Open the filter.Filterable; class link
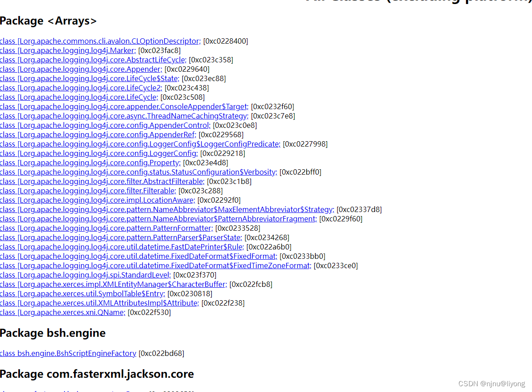The height and width of the screenshot is (392, 532). 88,191
